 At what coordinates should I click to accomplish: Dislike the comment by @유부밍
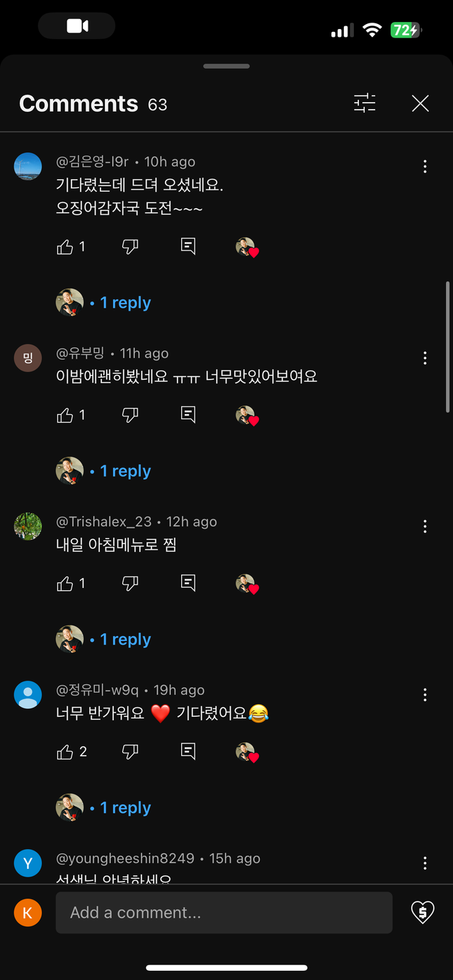point(130,415)
